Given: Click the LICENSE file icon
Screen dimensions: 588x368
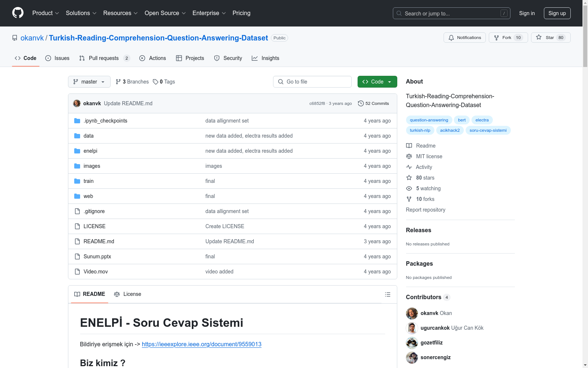Looking at the screenshot, I should [x=77, y=226].
